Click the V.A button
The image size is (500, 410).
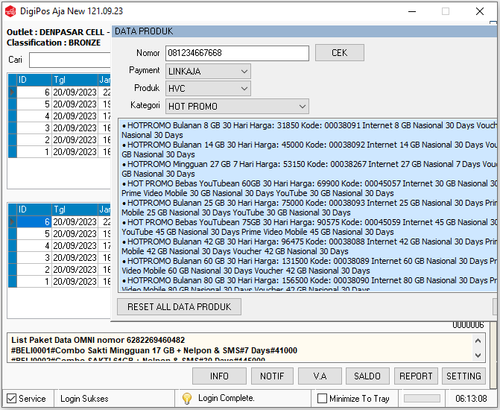(x=320, y=376)
